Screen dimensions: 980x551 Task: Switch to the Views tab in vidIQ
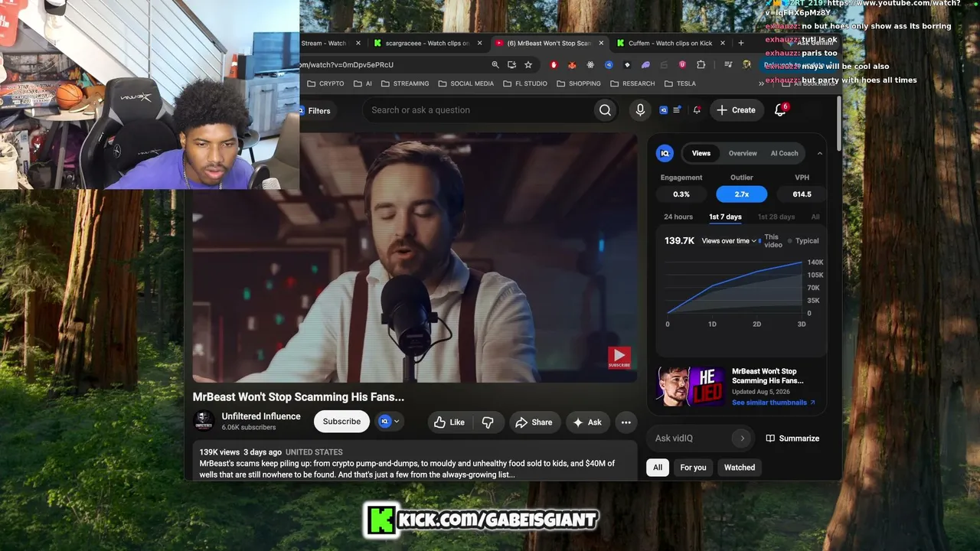pos(701,153)
